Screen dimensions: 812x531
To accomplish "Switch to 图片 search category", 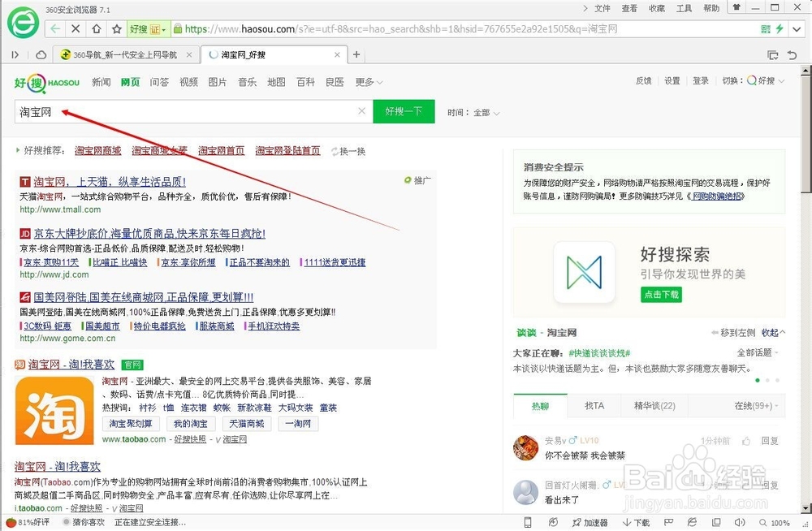I will click(218, 82).
